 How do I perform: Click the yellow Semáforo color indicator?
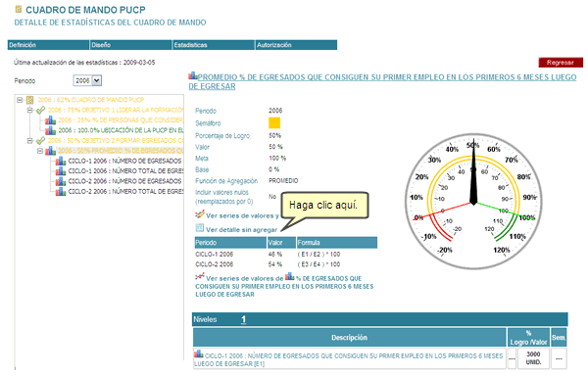tap(274, 122)
